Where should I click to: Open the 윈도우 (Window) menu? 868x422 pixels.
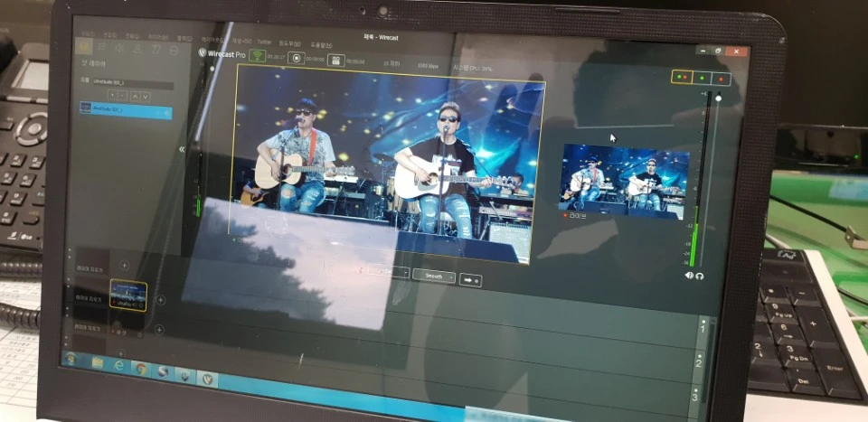coord(290,42)
